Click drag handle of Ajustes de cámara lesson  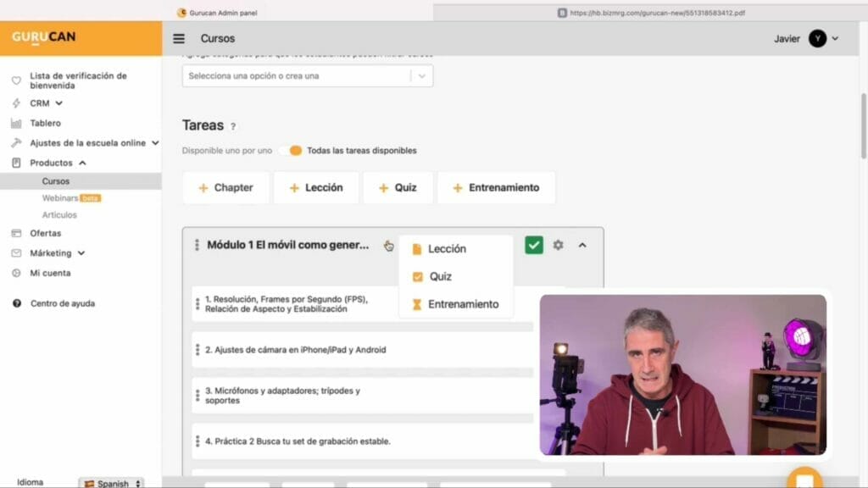[x=197, y=350]
